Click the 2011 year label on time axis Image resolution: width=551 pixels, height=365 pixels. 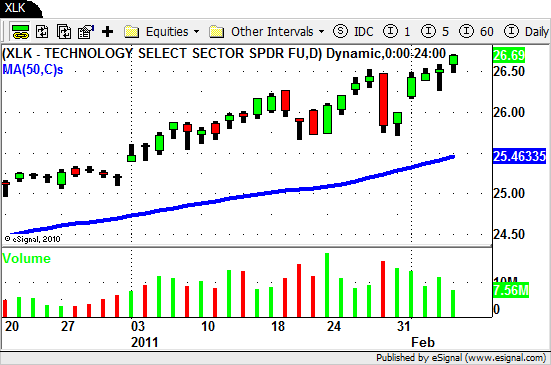tap(144, 342)
